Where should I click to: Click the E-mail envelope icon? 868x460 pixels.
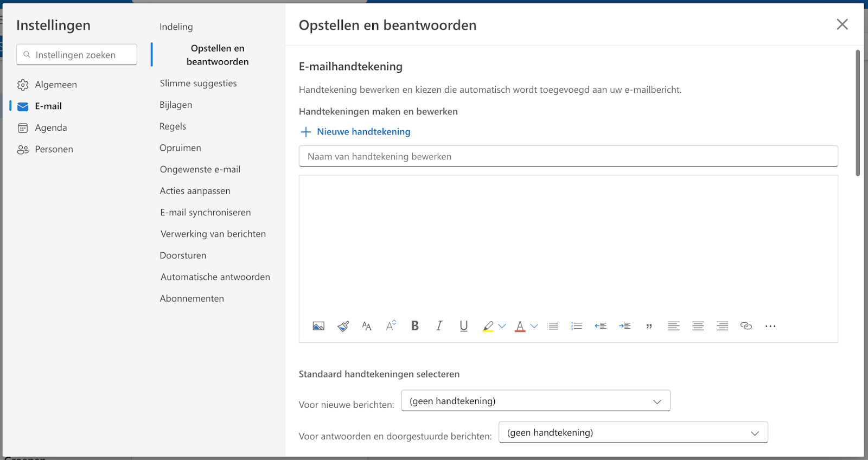click(x=23, y=107)
